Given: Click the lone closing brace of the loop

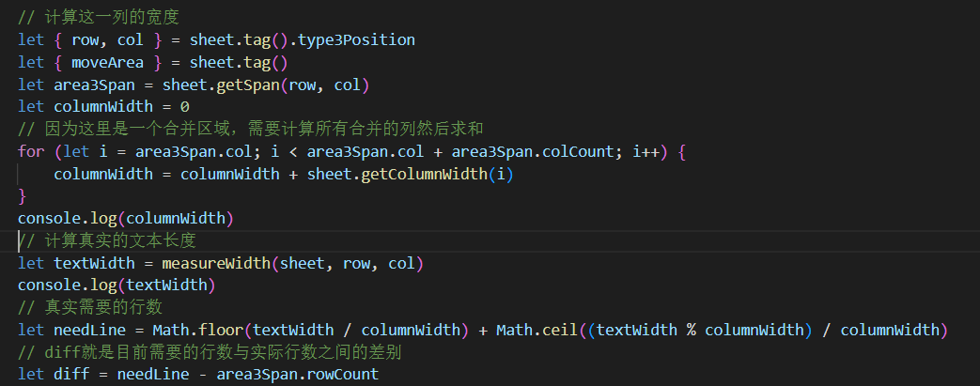Looking at the screenshot, I should [23, 196].
